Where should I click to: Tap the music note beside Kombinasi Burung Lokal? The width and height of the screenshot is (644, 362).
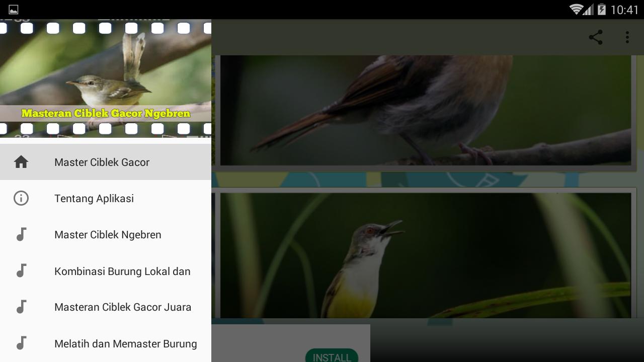(21, 270)
